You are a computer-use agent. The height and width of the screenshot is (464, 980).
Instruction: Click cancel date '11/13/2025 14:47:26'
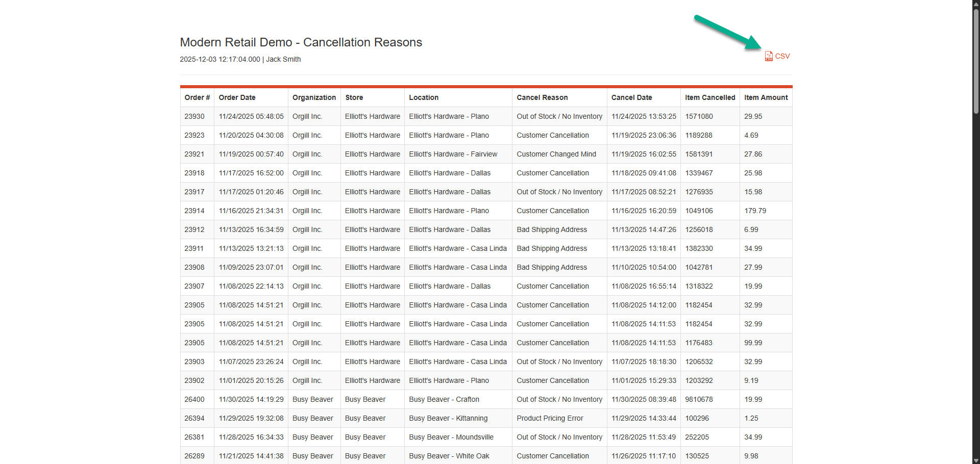[644, 229]
